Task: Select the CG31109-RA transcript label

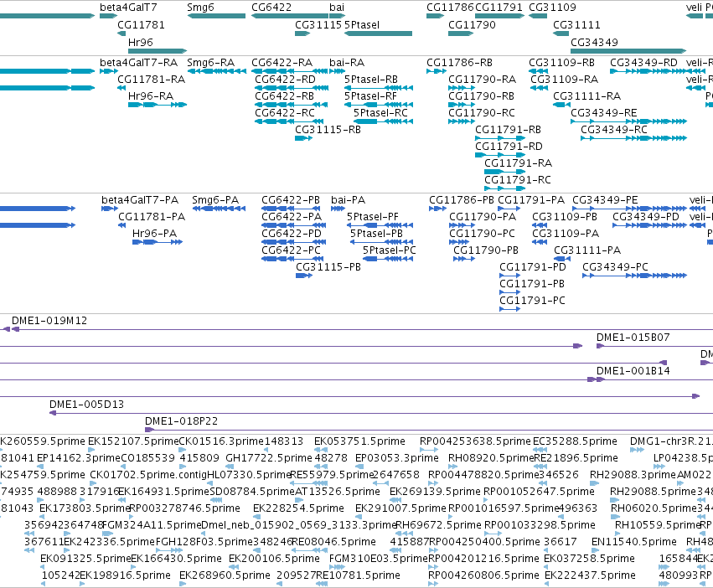Action: click(x=565, y=80)
